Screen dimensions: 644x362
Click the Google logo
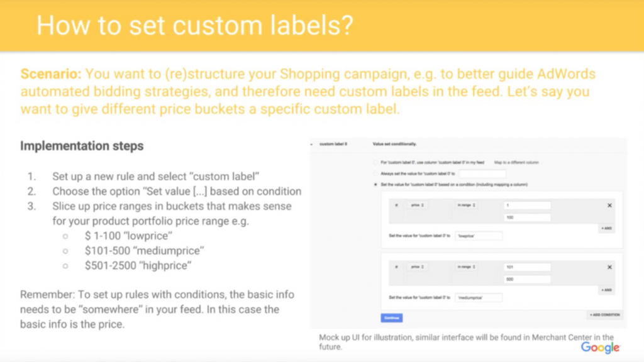[x=600, y=348]
